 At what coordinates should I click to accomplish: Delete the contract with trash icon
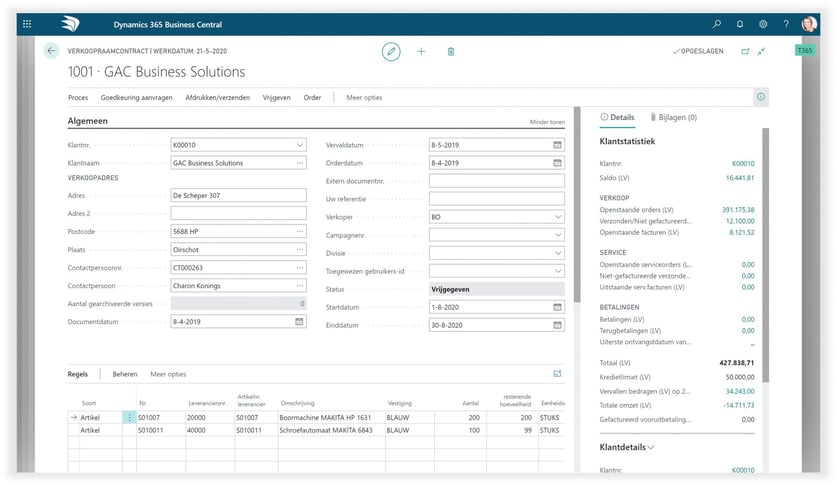(x=451, y=51)
